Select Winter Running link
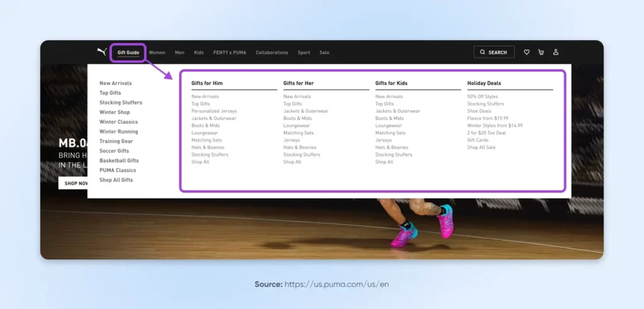This screenshot has height=309, width=644. [119, 132]
